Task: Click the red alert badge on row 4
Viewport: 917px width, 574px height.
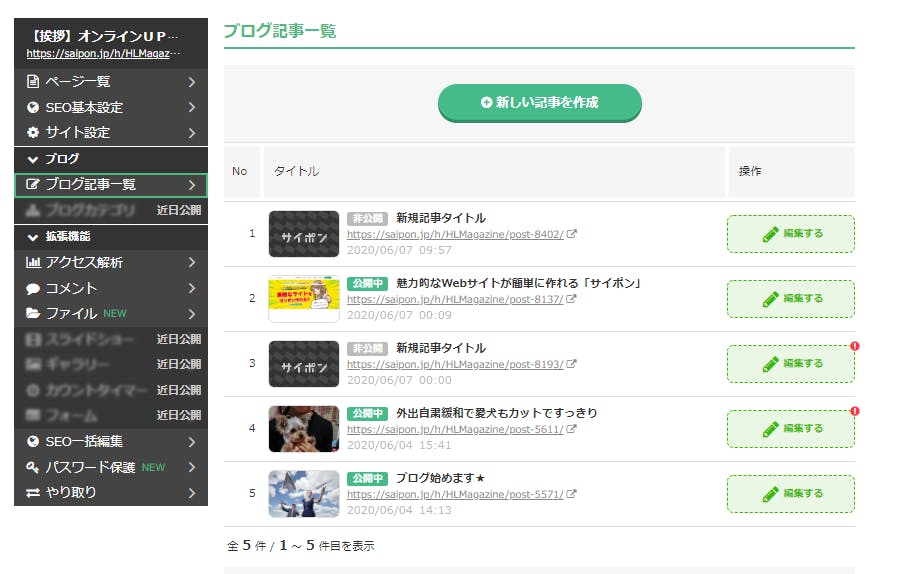Action: pyautogui.click(x=855, y=411)
